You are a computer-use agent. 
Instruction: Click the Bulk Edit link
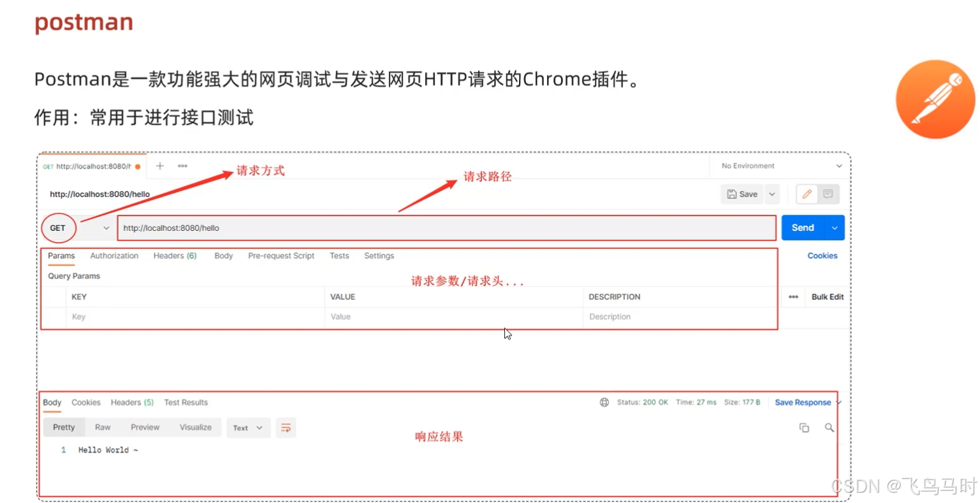point(828,296)
